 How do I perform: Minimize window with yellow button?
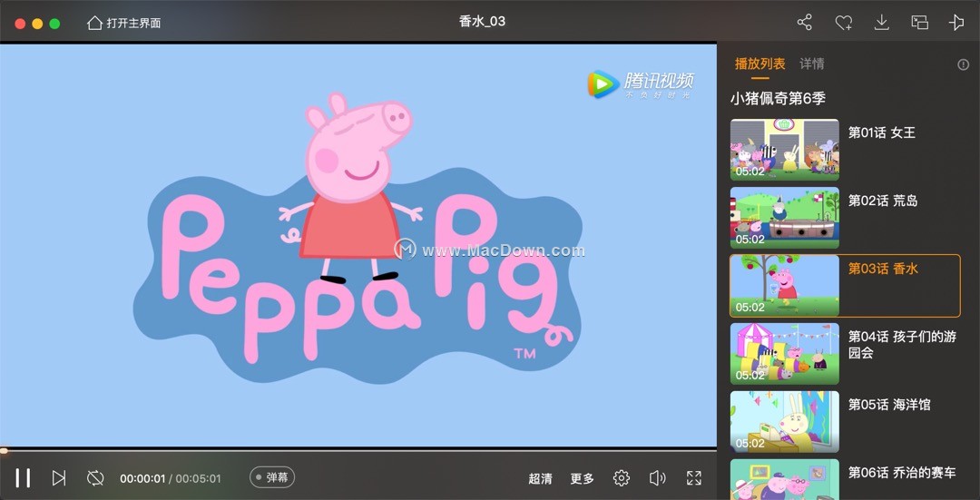point(37,24)
